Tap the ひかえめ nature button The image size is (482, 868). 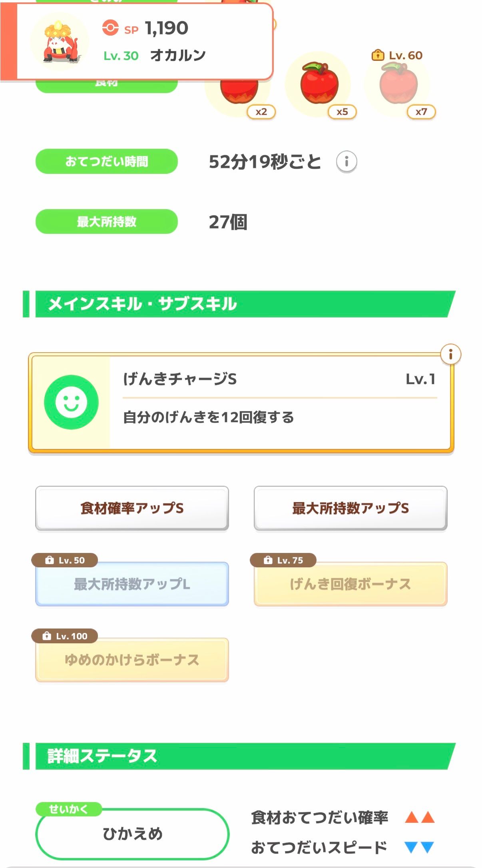(x=132, y=834)
